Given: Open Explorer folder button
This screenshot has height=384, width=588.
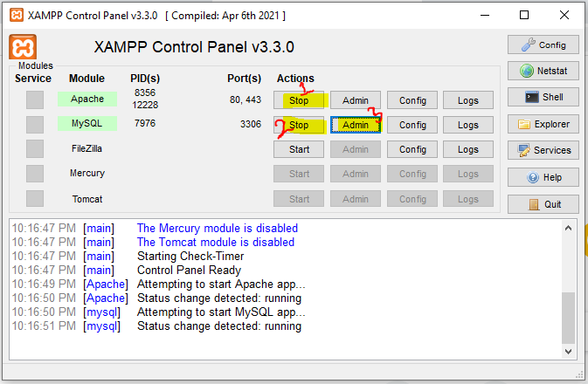Looking at the screenshot, I should (x=543, y=124).
